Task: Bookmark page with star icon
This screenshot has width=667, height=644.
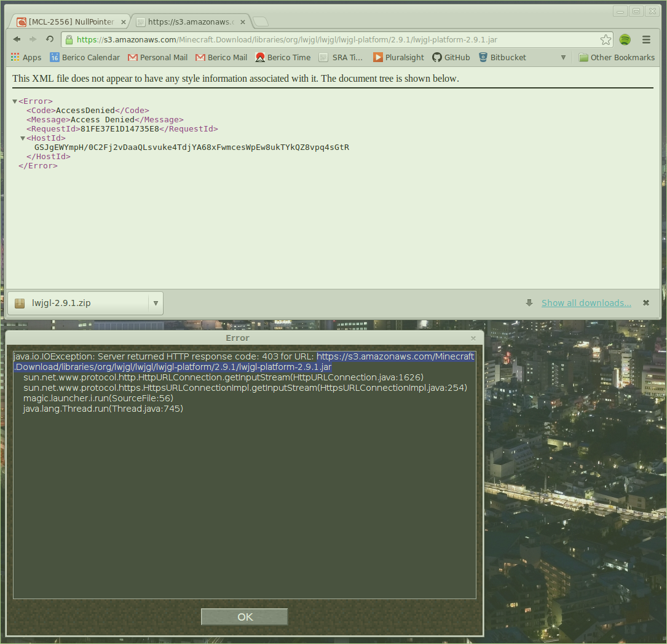Action: 606,40
